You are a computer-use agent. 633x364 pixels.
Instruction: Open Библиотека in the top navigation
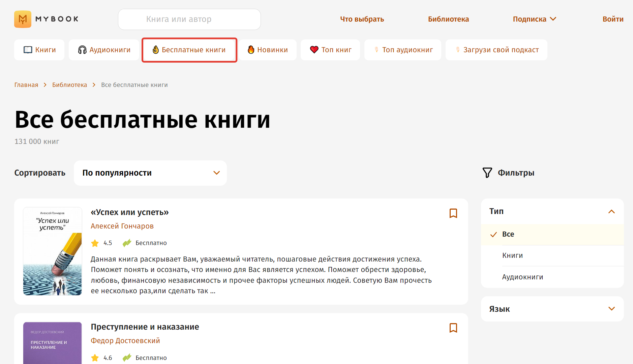[x=448, y=19]
